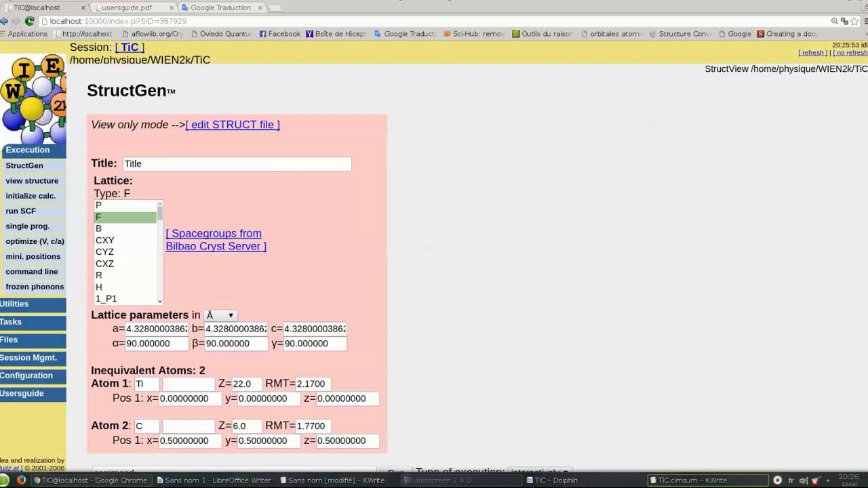Click the browser reload icon
The height and width of the screenshot is (488, 868).
[29, 21]
